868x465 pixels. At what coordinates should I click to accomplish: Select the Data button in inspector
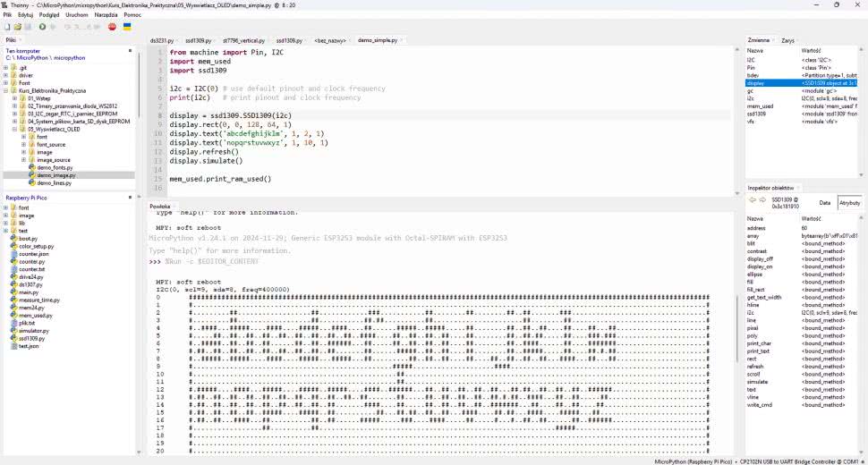[824, 203]
